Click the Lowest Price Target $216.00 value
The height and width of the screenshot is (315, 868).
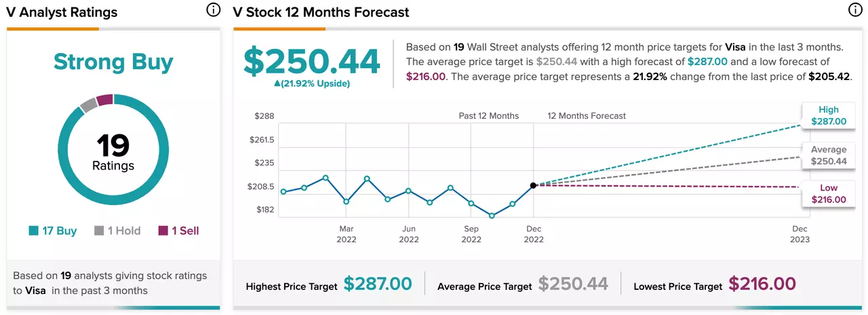762,284
